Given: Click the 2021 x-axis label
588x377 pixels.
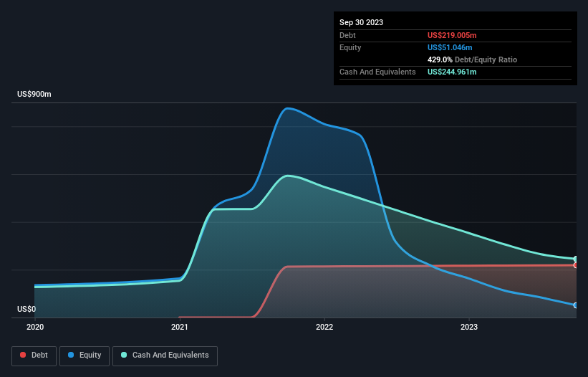Looking at the screenshot, I should click(x=180, y=327).
